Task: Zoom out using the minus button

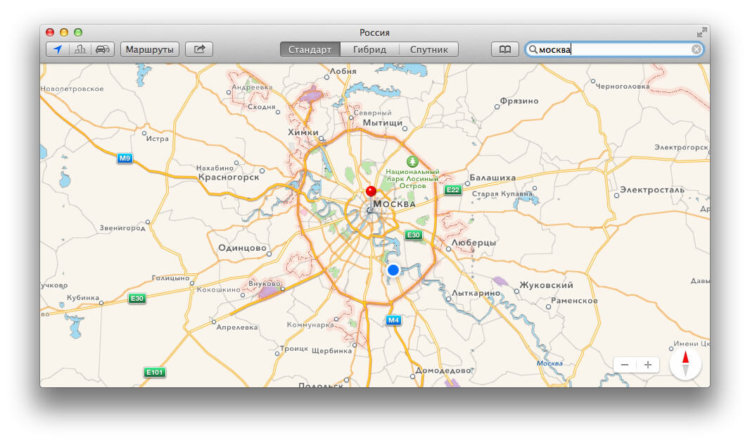Action: click(x=625, y=365)
